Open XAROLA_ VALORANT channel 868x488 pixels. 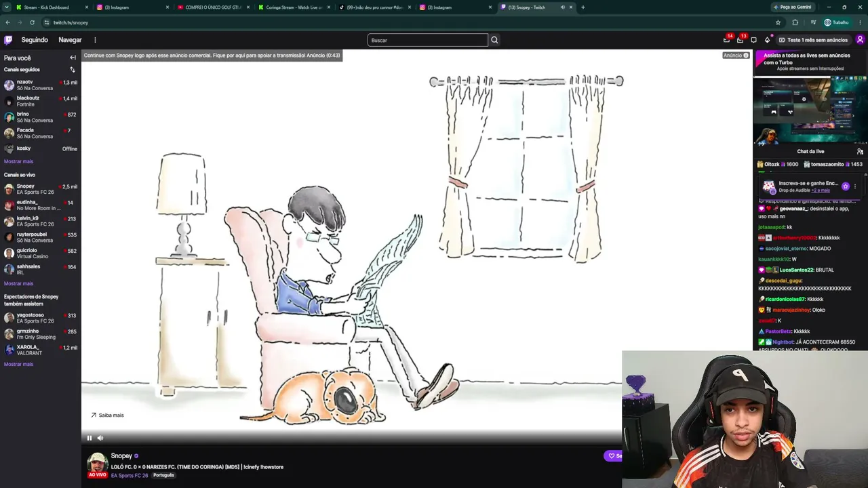point(41,350)
